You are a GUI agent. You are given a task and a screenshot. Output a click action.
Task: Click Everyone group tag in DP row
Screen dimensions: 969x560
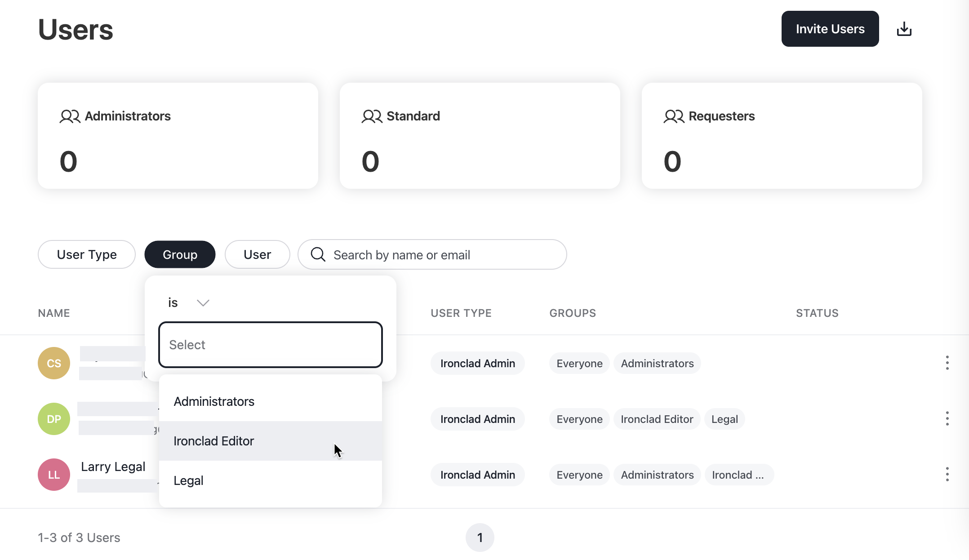pyautogui.click(x=579, y=419)
